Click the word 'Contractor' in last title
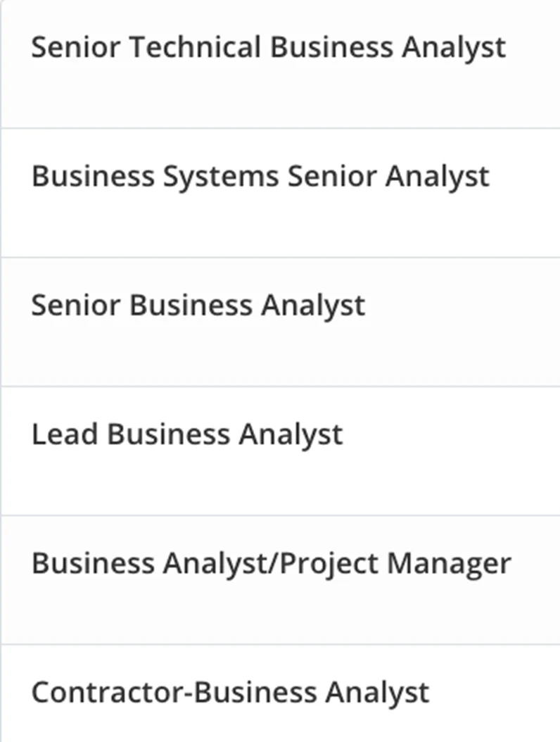 pos(107,693)
